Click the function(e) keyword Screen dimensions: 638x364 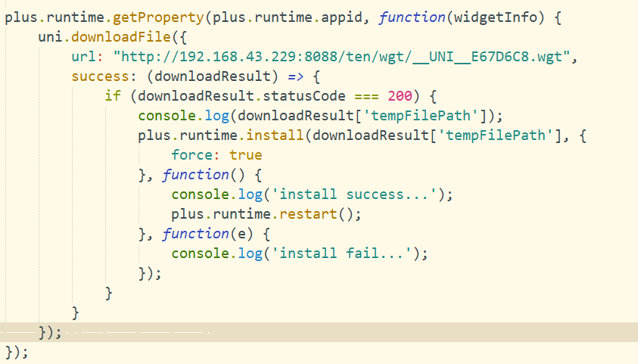pos(195,234)
